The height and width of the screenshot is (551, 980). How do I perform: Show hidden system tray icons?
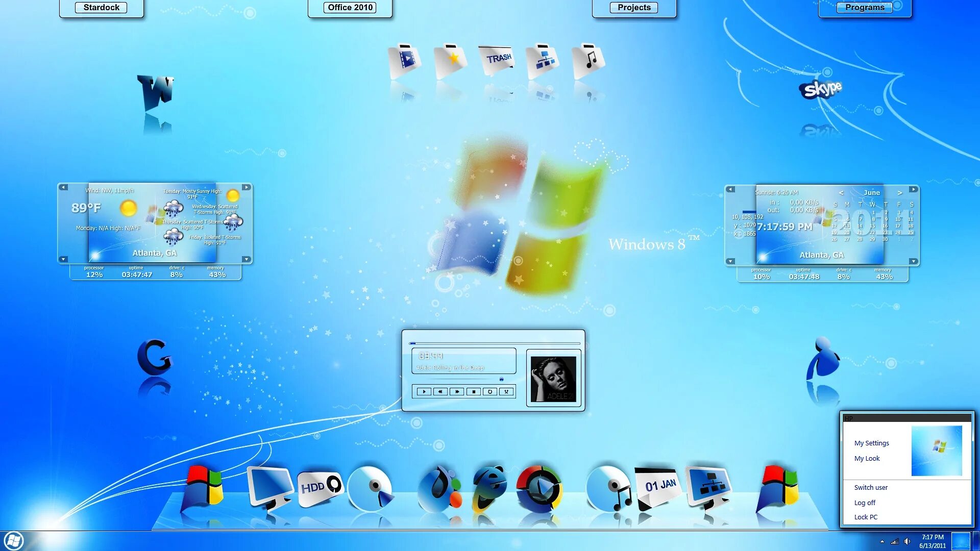click(882, 541)
